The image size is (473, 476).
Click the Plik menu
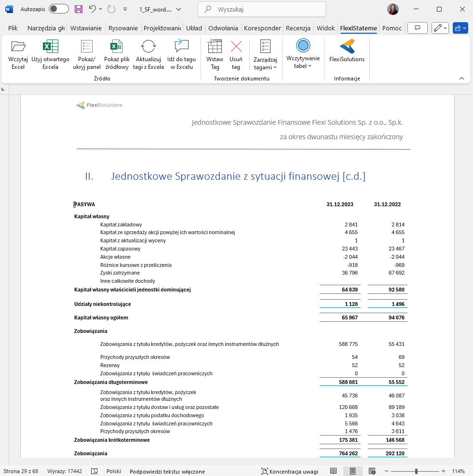[x=13, y=28]
